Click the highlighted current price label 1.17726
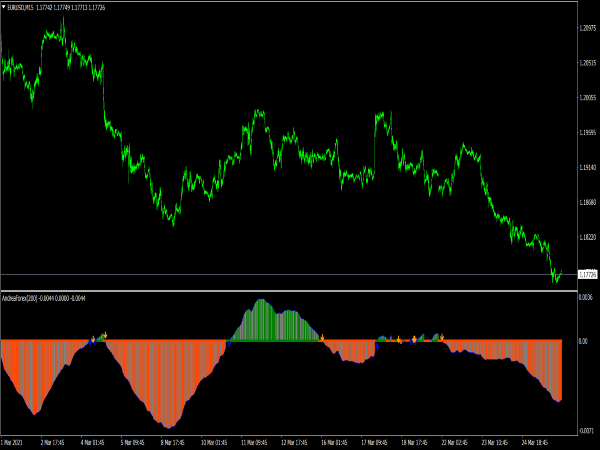The width and height of the screenshot is (600, 450). coord(587,274)
